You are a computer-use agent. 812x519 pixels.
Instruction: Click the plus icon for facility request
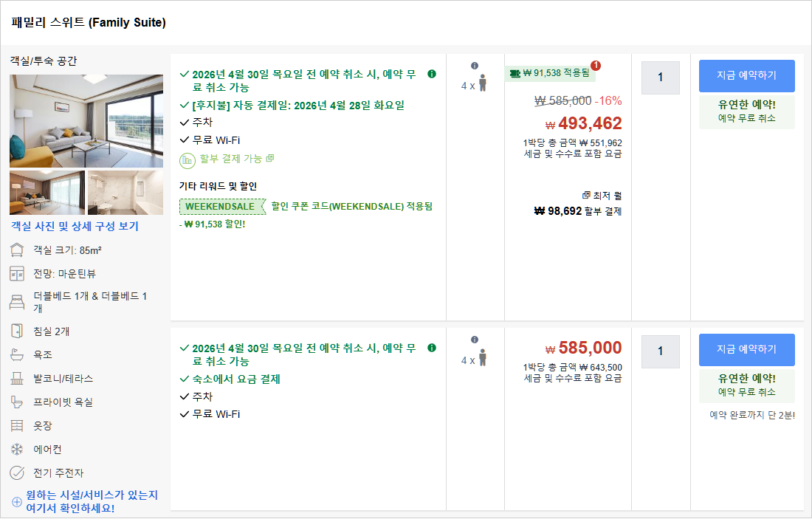click(17, 502)
